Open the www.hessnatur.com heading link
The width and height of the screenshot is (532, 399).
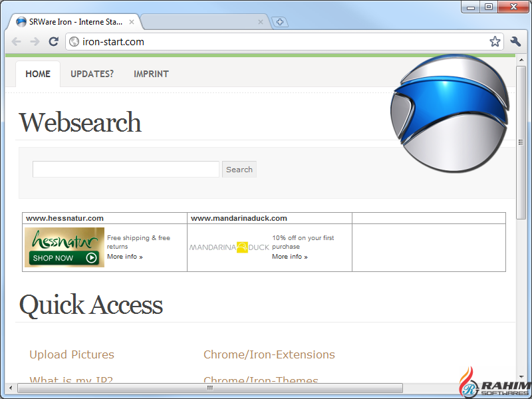coord(65,218)
